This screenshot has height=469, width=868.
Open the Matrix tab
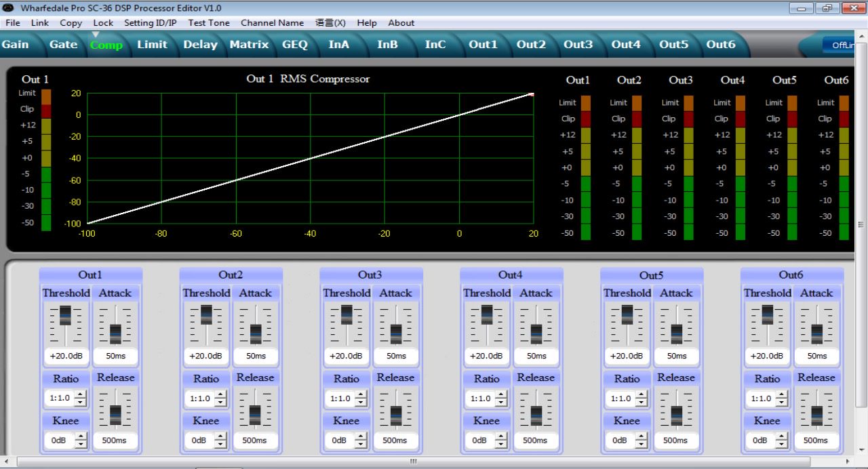249,44
